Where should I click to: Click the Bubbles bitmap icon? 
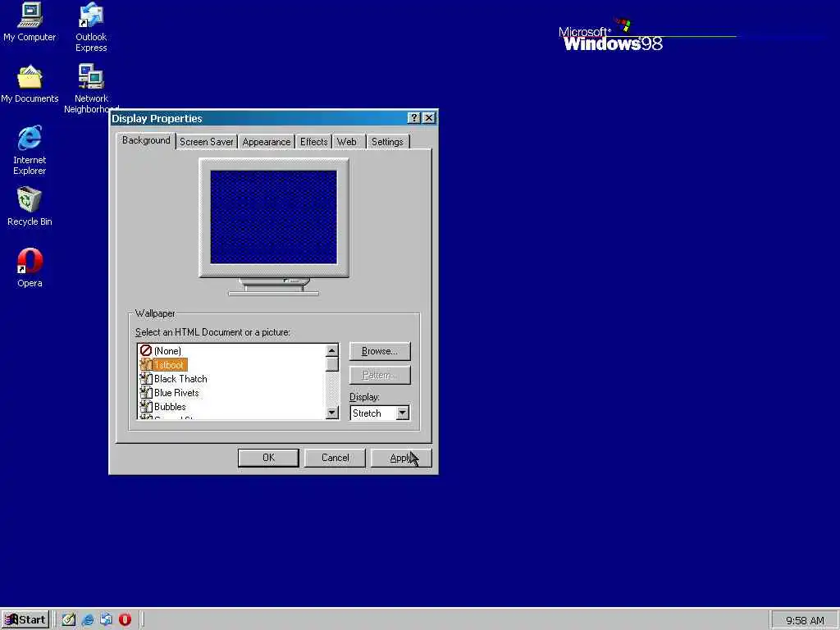pyautogui.click(x=146, y=407)
